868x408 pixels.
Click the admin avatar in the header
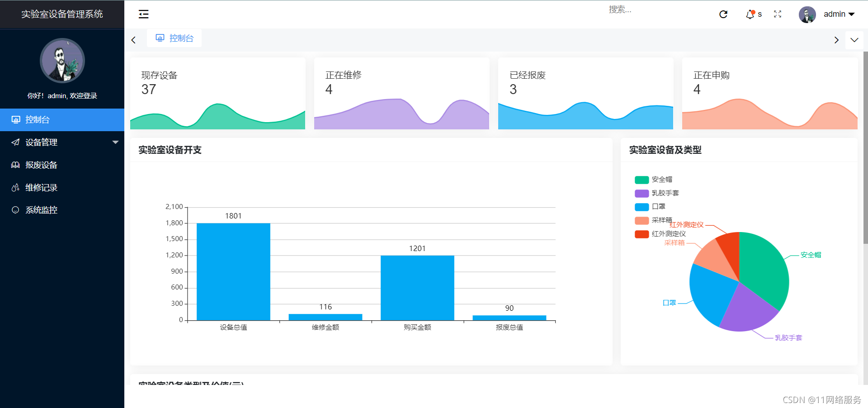[x=807, y=14]
